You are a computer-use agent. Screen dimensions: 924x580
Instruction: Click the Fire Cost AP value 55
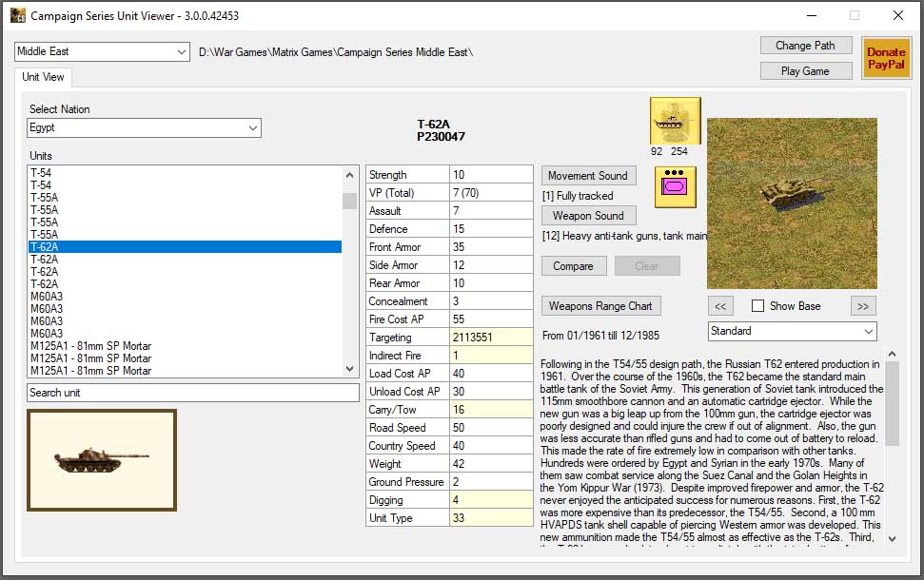coord(491,319)
